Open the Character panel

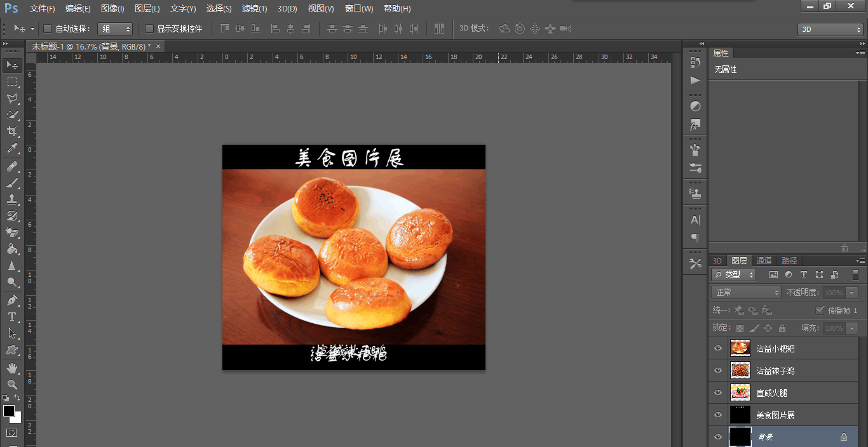(x=695, y=221)
